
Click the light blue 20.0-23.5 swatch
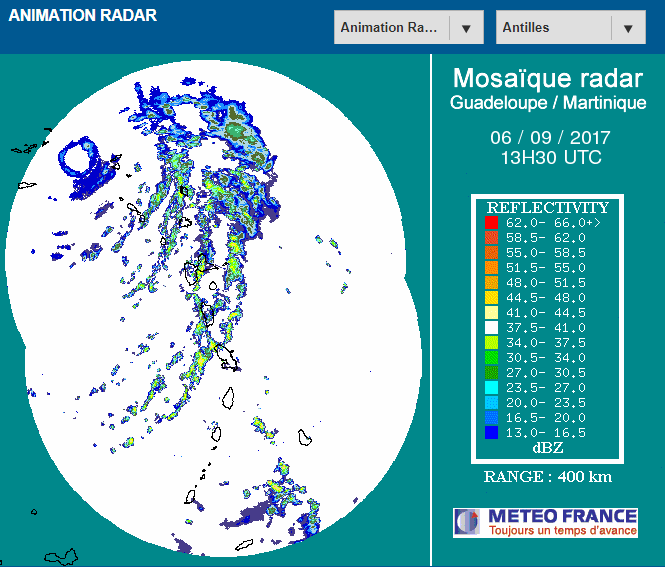coord(491,402)
